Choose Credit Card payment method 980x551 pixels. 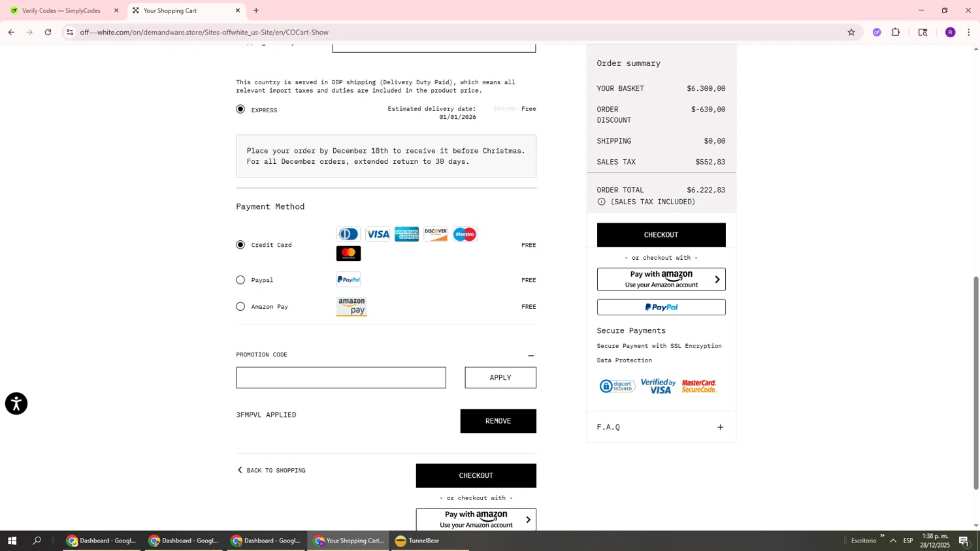tap(240, 245)
